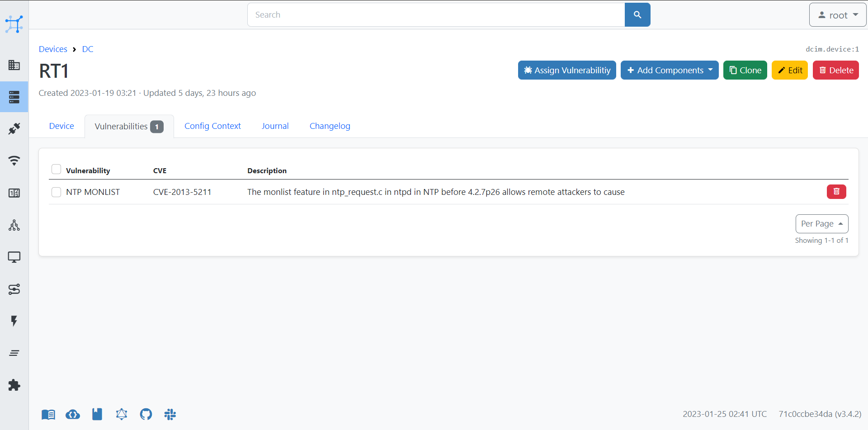This screenshot has height=430, width=868.
Task: Click the dcim.device:1 identifier text
Action: pyautogui.click(x=832, y=49)
